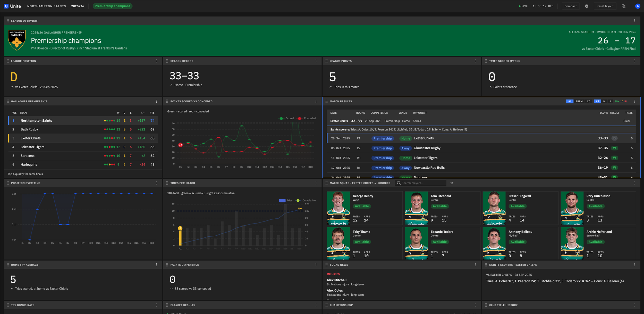Viewport: 644px width, 314px height.
Task: Open Gallagher Premiership options menu
Action: 156,101
